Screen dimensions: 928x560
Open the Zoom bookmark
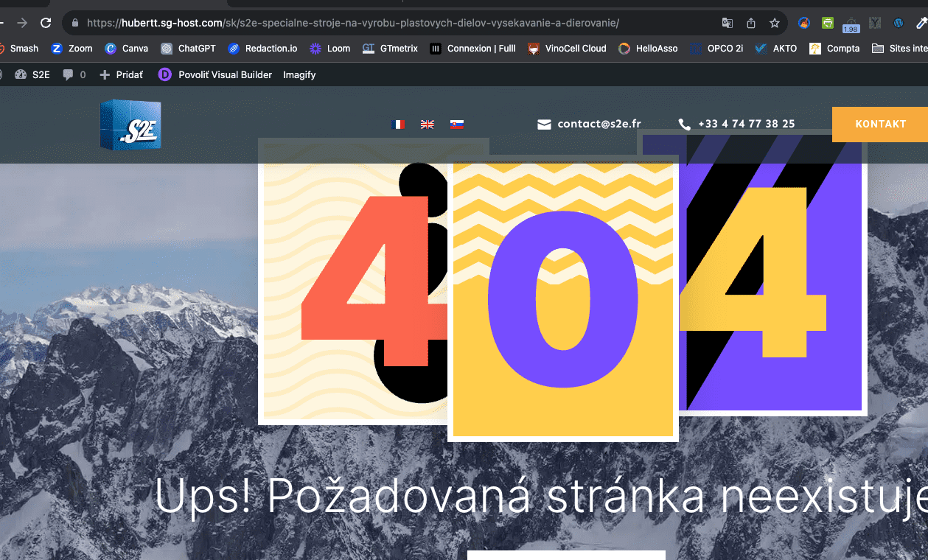(x=71, y=49)
